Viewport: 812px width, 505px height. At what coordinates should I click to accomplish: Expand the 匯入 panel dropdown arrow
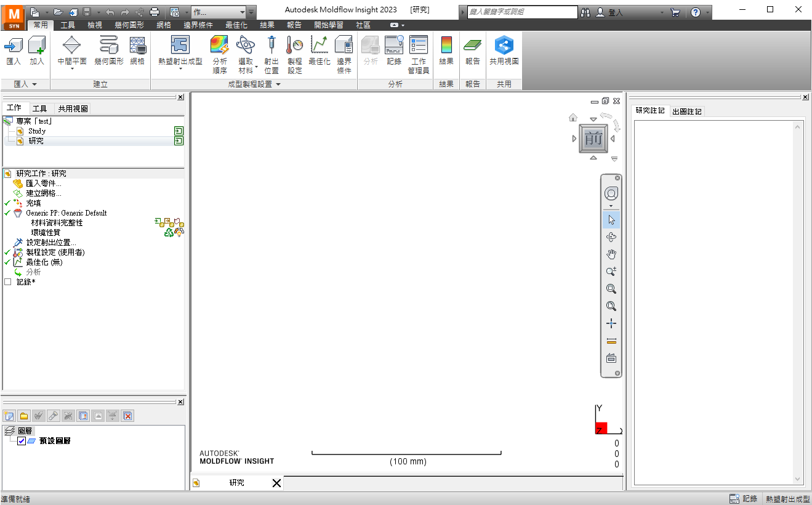34,84
